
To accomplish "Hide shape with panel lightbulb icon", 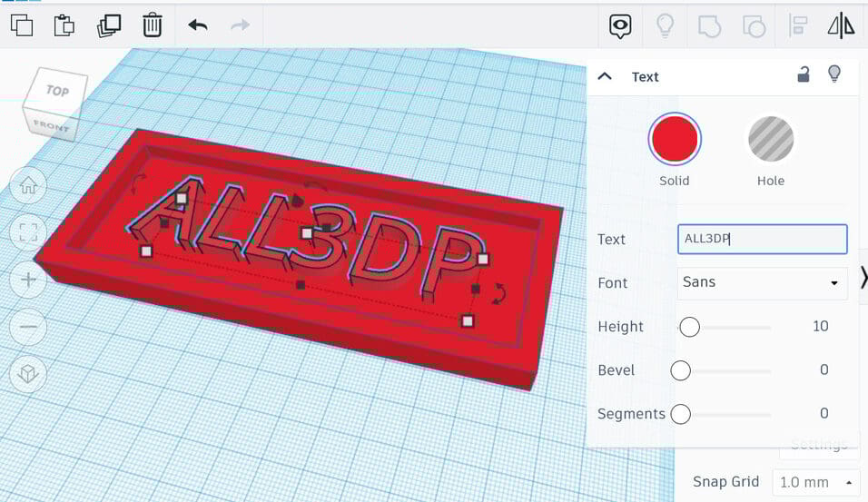I will tap(834, 74).
